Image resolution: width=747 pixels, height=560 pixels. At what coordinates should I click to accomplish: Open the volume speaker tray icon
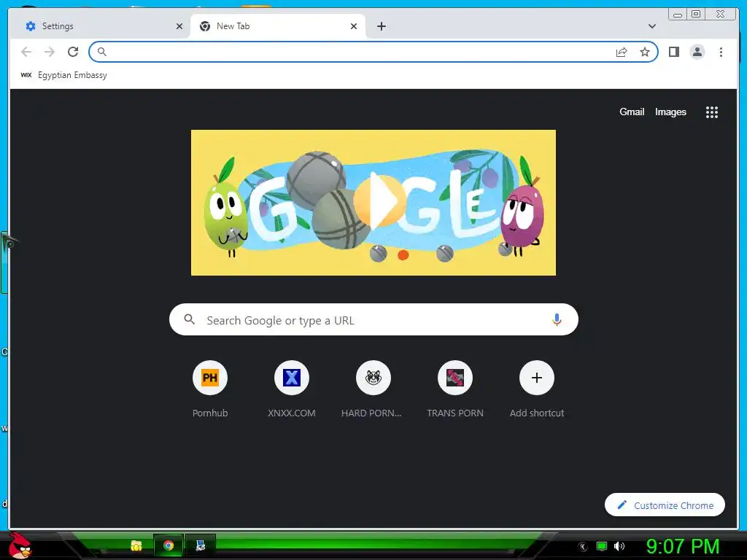point(619,546)
